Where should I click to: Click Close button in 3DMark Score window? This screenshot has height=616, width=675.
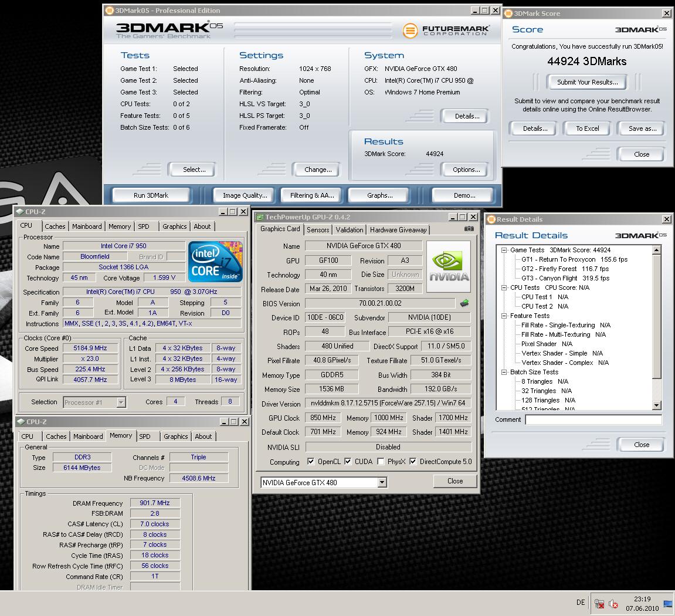642,154
